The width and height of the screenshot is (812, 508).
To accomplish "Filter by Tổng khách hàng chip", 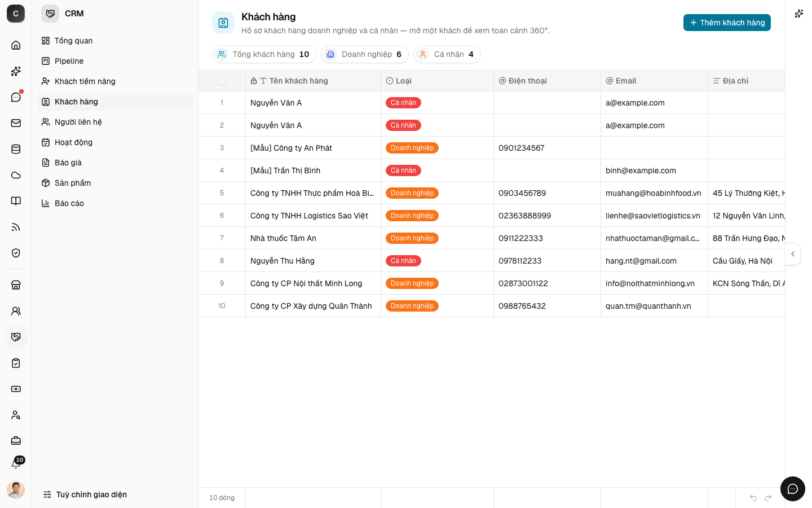I will (x=264, y=54).
